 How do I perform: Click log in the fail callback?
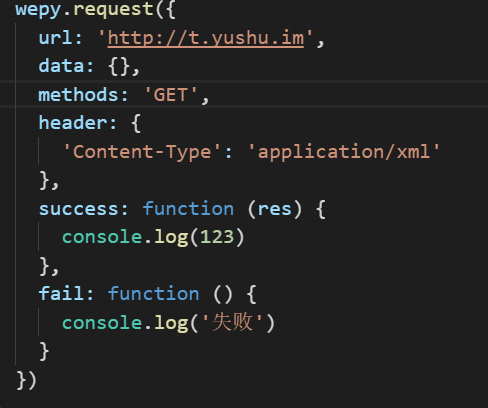[171, 323]
